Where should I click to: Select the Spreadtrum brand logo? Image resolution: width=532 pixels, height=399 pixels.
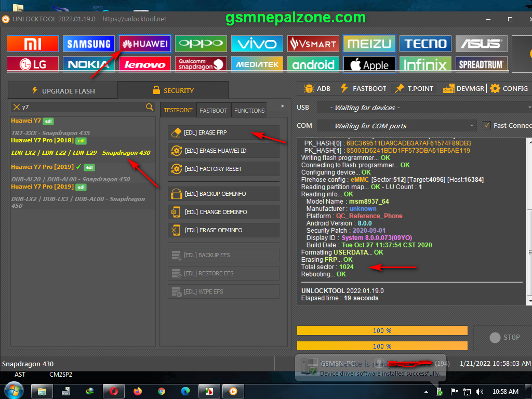tap(482, 64)
